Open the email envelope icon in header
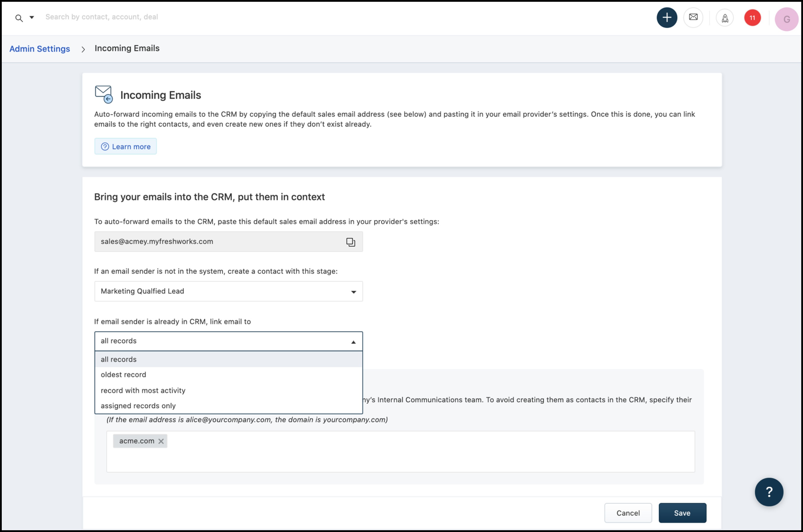The width and height of the screenshot is (803, 532). 693,17
